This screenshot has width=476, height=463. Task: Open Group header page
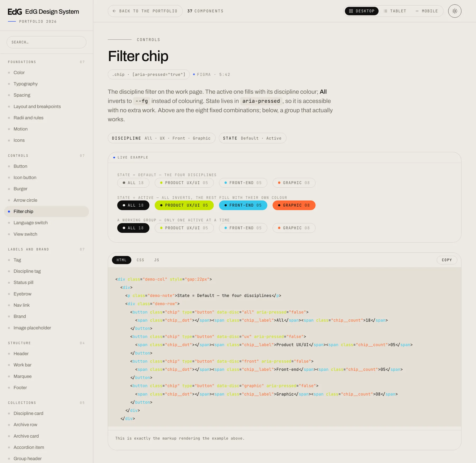click(x=47, y=459)
